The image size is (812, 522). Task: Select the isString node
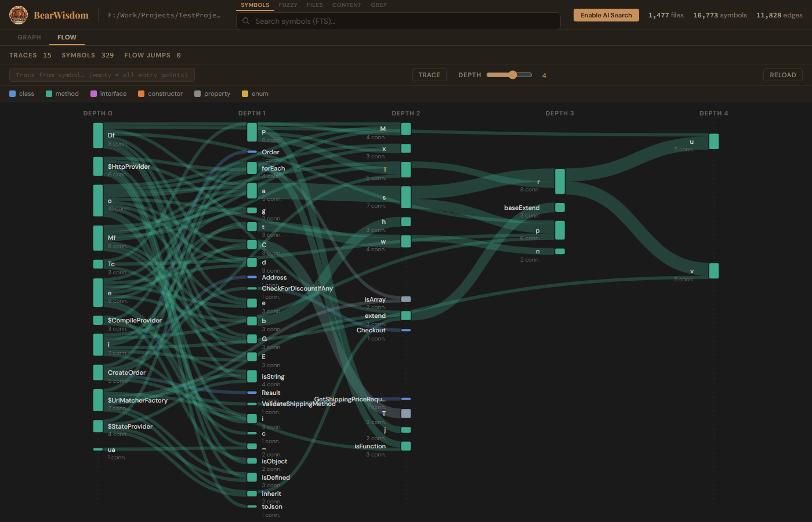[x=252, y=376]
